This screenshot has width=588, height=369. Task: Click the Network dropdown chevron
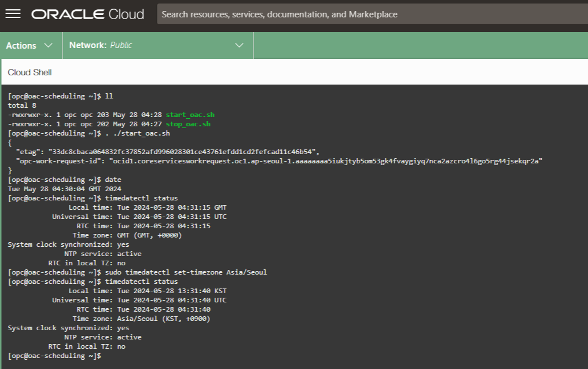[239, 45]
